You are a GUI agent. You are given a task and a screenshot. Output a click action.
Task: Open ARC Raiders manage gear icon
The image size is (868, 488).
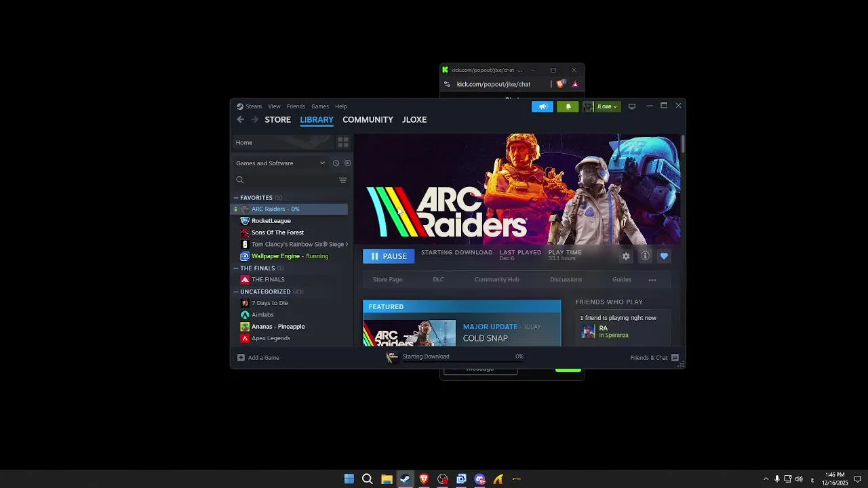pyautogui.click(x=626, y=256)
